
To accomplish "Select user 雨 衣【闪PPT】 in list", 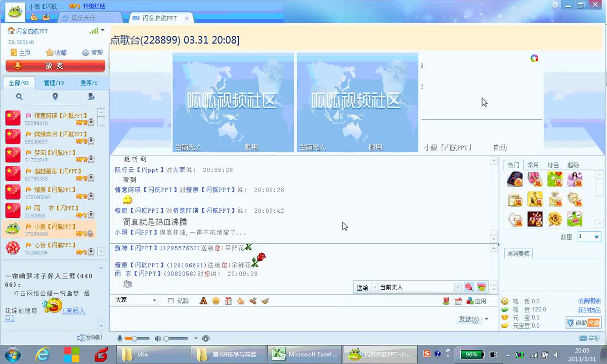I will pos(50,211).
